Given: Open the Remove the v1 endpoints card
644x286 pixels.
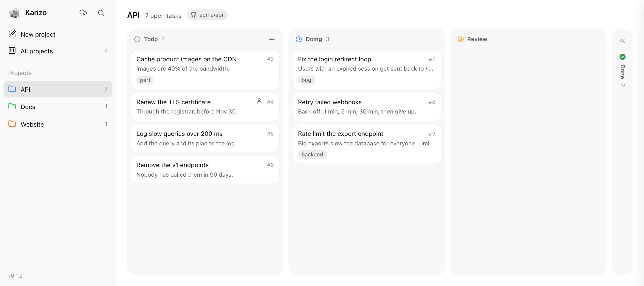Looking at the screenshot, I should pos(205,170).
